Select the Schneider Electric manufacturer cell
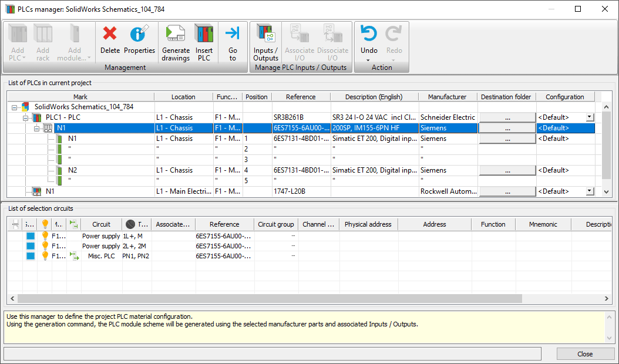The height and width of the screenshot is (364, 619). click(x=448, y=117)
